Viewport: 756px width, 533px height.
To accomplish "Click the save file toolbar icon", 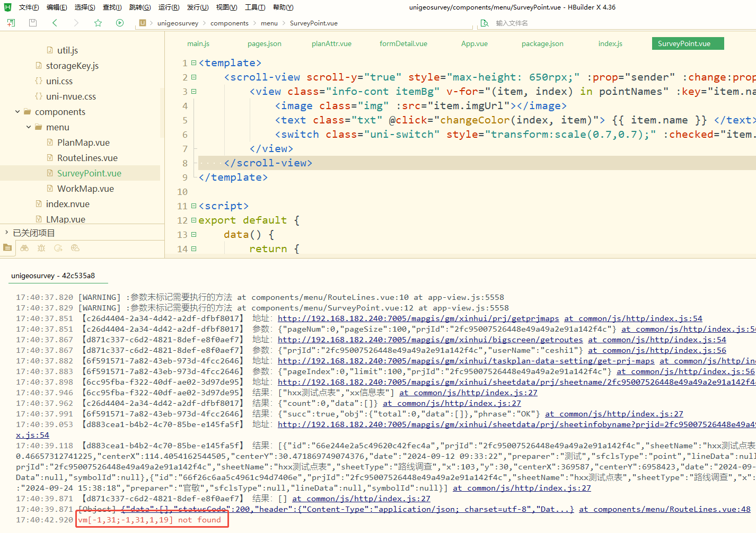I will coord(33,23).
